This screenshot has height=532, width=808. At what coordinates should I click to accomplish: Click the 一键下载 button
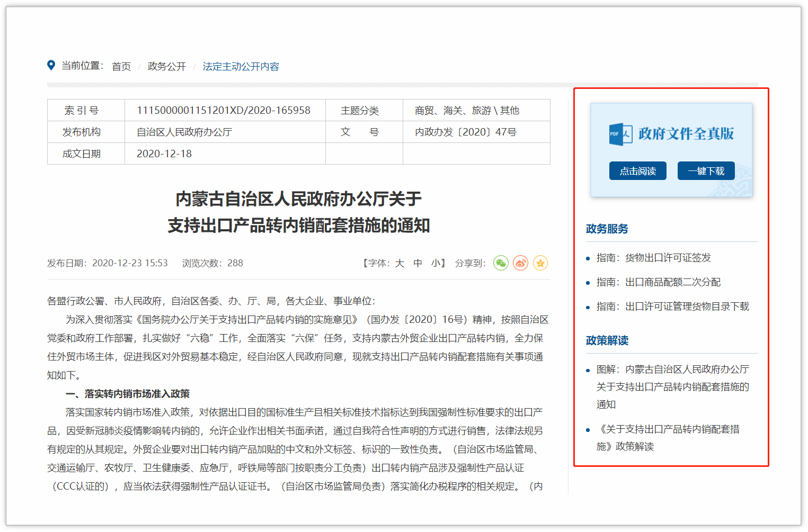pos(706,171)
